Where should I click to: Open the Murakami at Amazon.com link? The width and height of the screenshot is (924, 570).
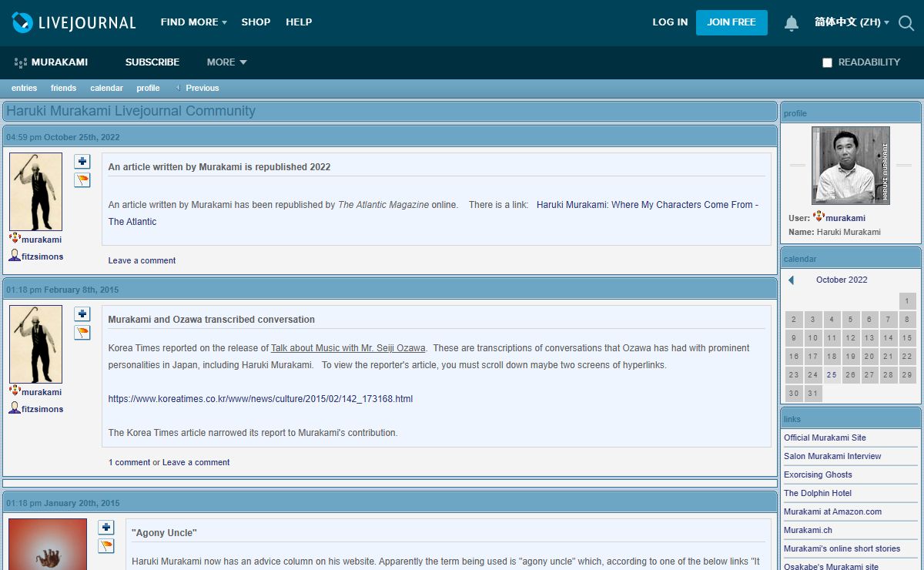(832, 511)
